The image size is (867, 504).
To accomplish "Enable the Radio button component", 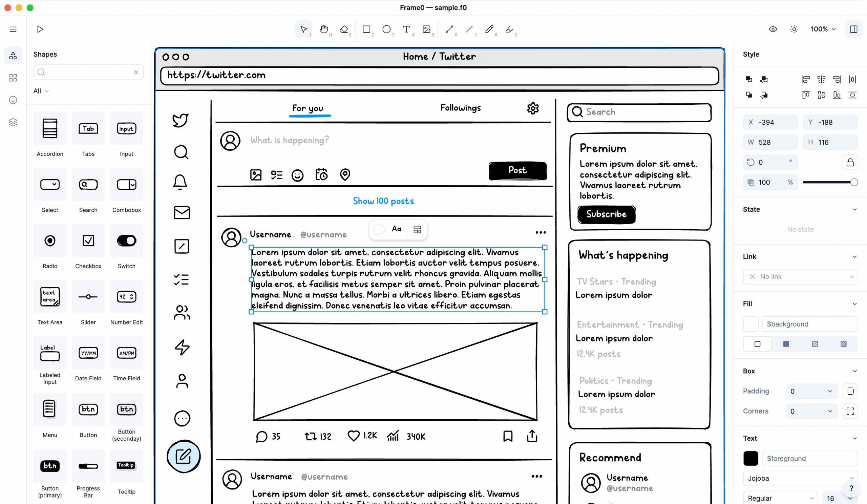I will point(50,240).
